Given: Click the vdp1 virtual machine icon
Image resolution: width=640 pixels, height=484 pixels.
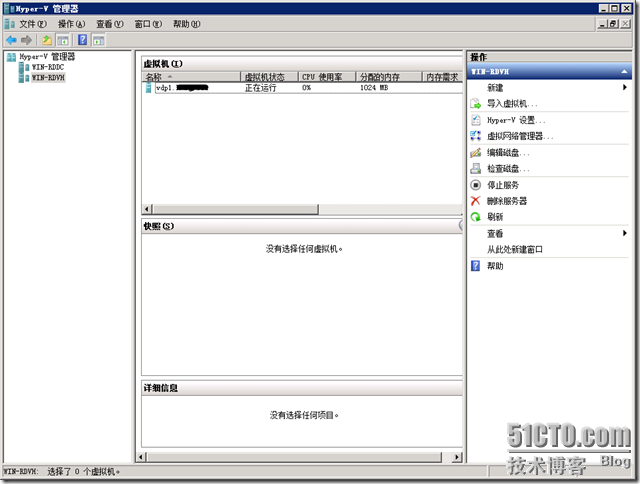Looking at the screenshot, I should (x=149, y=88).
